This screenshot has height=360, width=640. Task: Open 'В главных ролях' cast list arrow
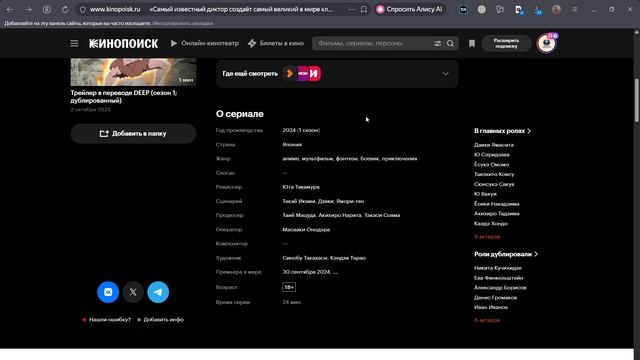[529, 131]
